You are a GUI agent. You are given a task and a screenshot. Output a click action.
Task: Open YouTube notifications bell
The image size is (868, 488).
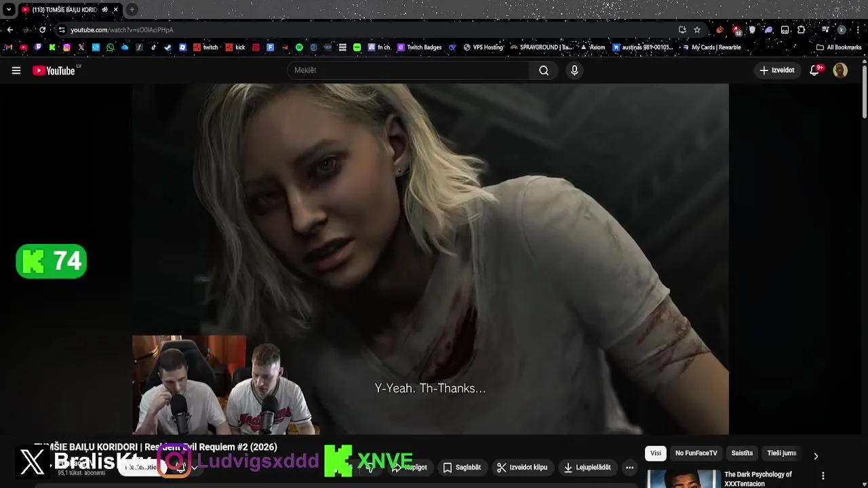click(x=815, y=70)
